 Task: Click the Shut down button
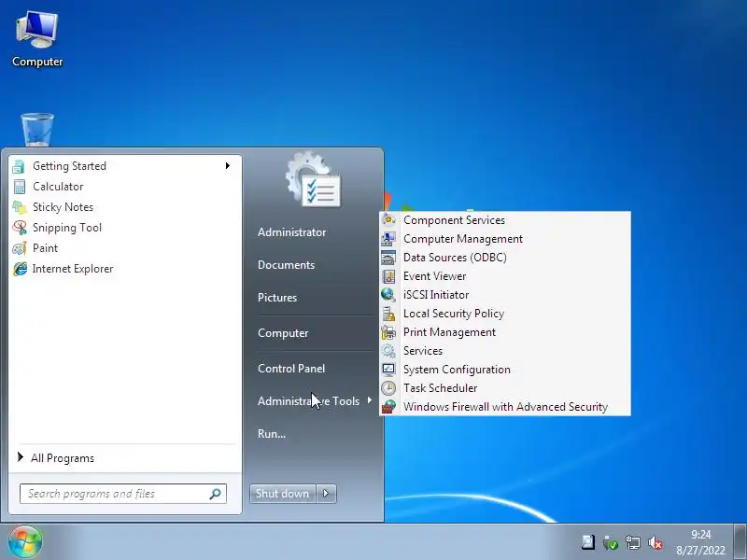[283, 494]
